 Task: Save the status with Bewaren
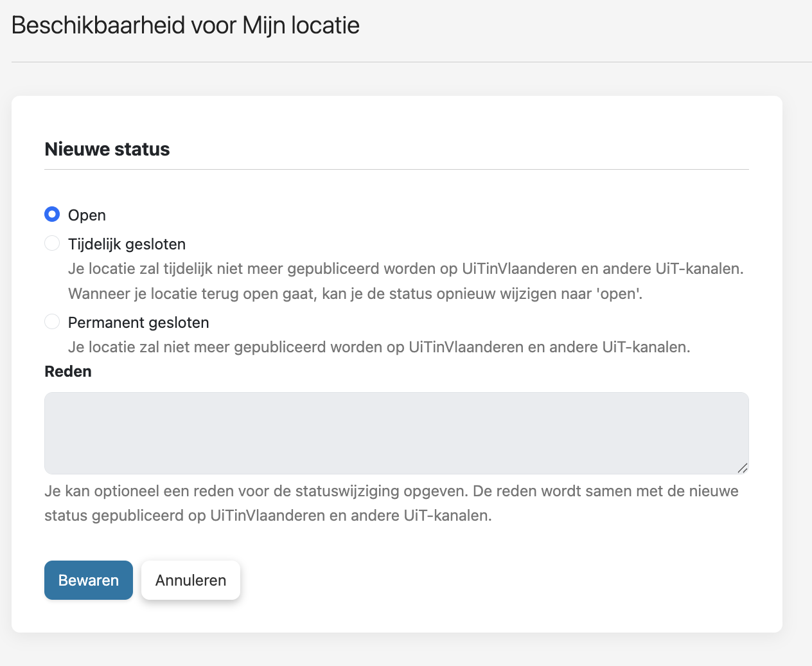click(x=89, y=580)
